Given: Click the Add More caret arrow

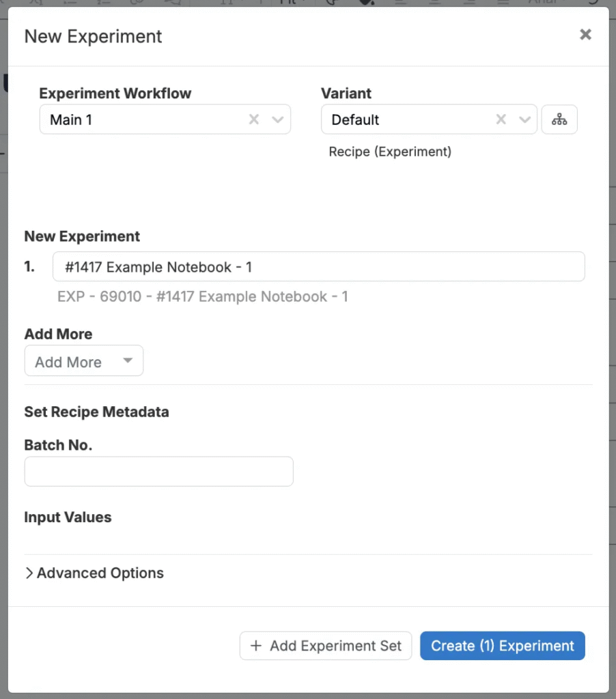Looking at the screenshot, I should pos(128,361).
